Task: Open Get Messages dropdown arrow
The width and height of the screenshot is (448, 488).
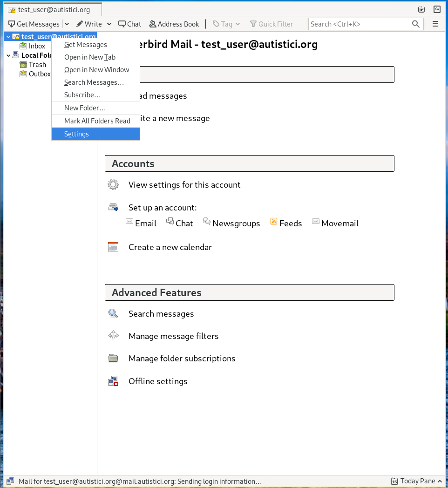Action: pos(67,24)
